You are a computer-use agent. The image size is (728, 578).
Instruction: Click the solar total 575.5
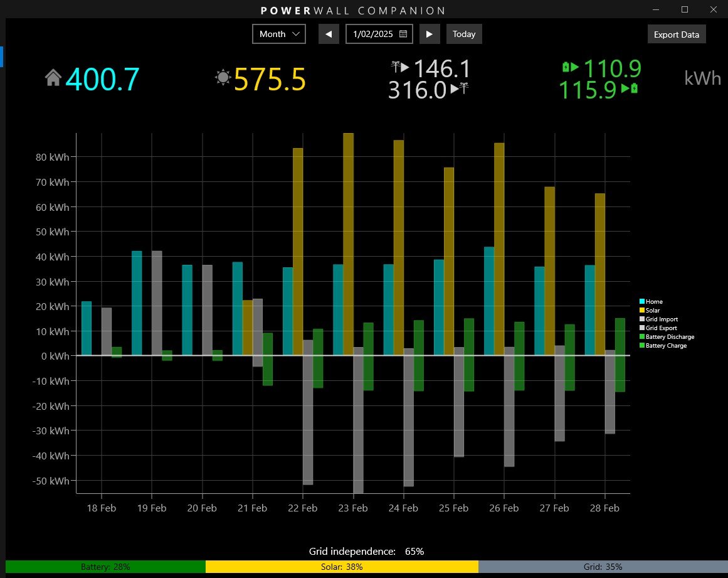pos(270,80)
